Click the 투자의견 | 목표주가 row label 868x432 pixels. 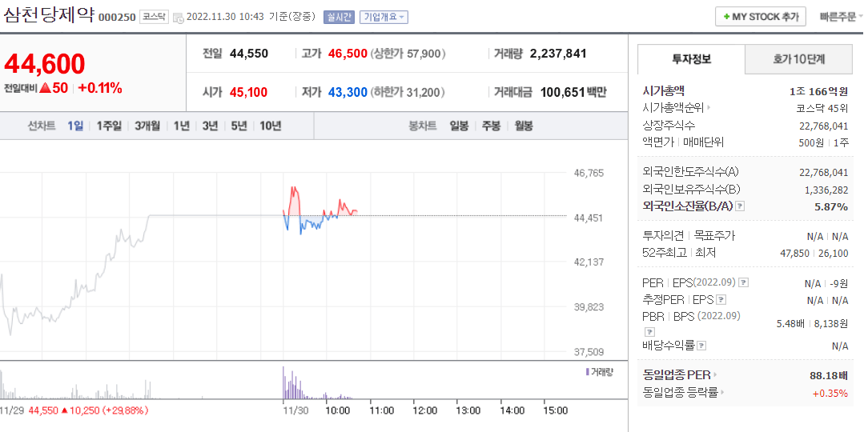pyautogui.click(x=689, y=236)
